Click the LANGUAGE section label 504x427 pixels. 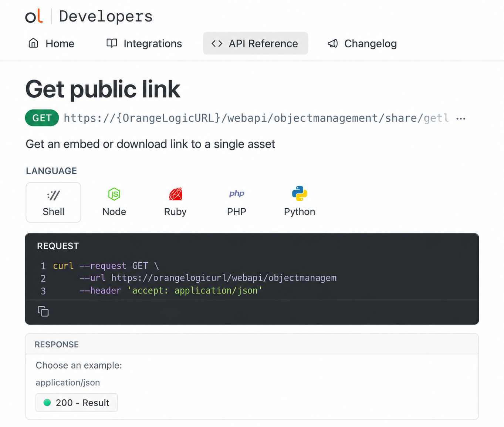tap(51, 171)
